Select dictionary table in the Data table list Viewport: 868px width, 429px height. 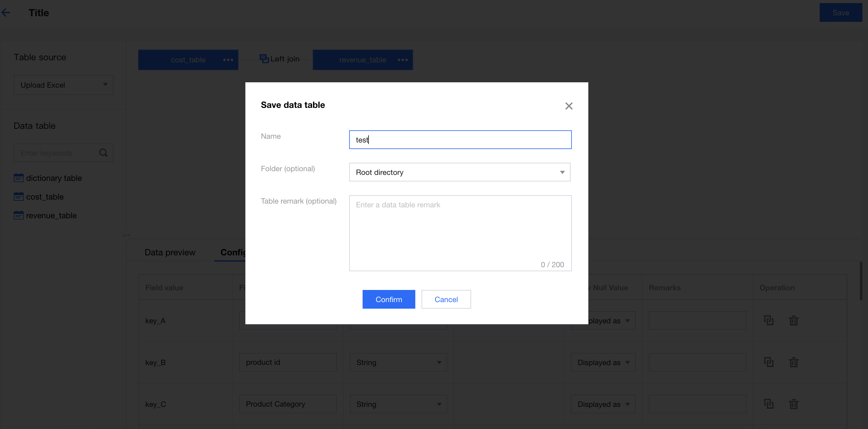coord(54,178)
